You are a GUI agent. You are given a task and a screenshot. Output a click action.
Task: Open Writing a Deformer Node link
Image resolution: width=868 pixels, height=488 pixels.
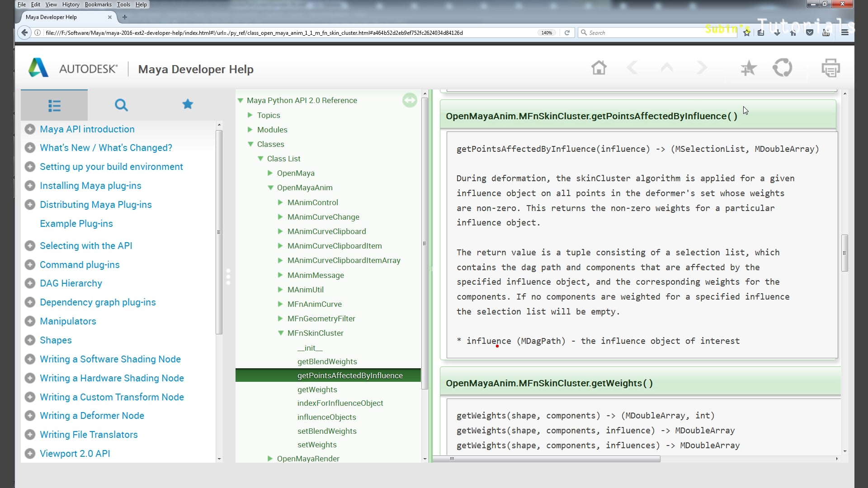click(92, 416)
